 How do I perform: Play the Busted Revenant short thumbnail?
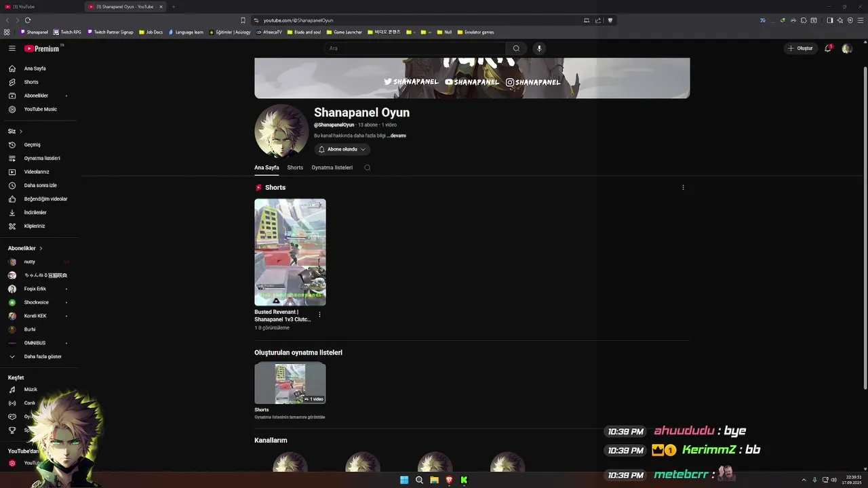pyautogui.click(x=290, y=252)
